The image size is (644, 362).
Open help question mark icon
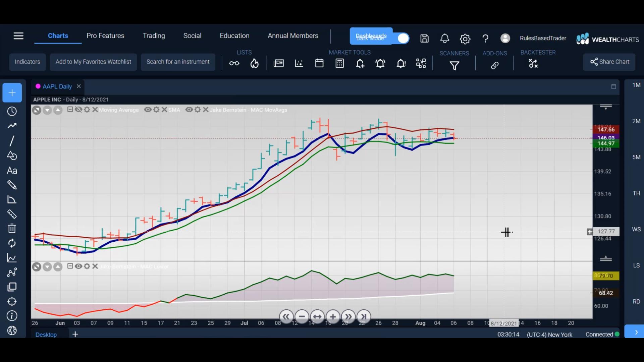pyautogui.click(x=485, y=39)
